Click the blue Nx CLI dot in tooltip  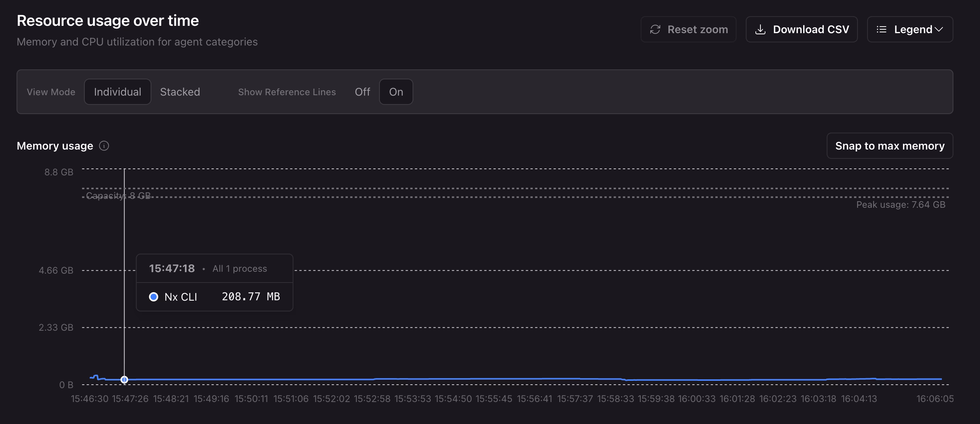(x=154, y=297)
